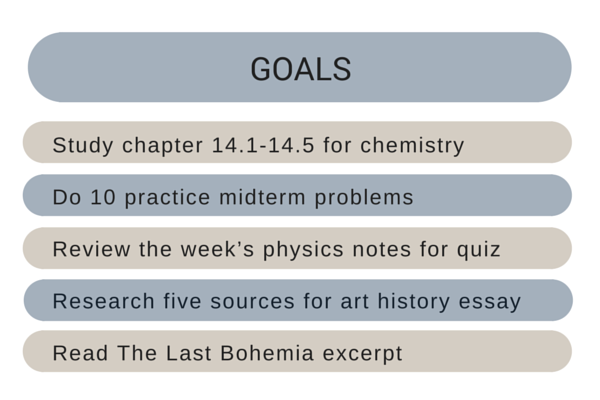600x400 pixels.
Task: Click the word 'Study' in the first goal
Action: [83, 147]
